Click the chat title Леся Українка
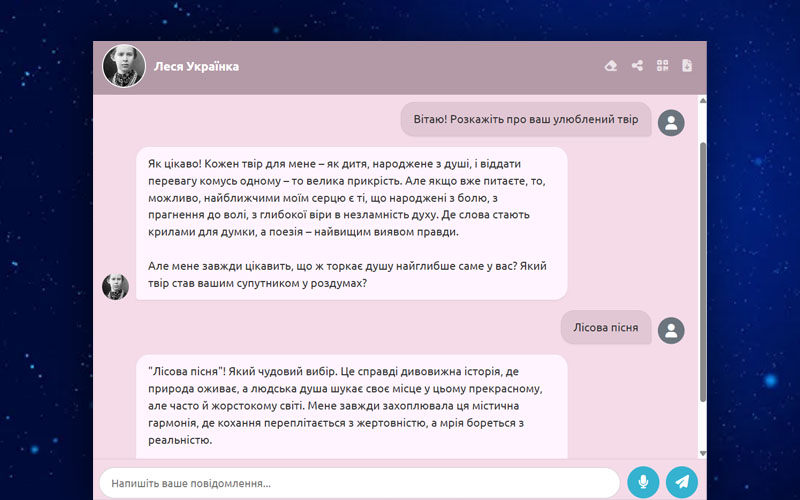 pos(196,67)
